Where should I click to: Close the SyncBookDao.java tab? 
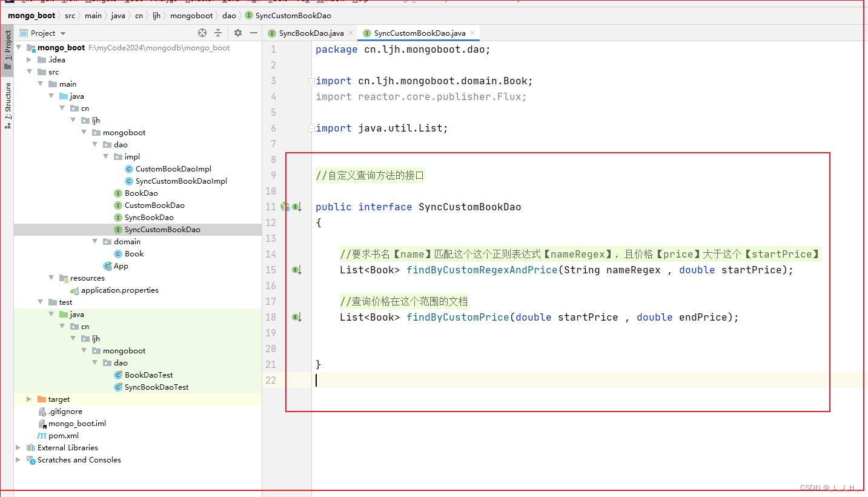(351, 33)
